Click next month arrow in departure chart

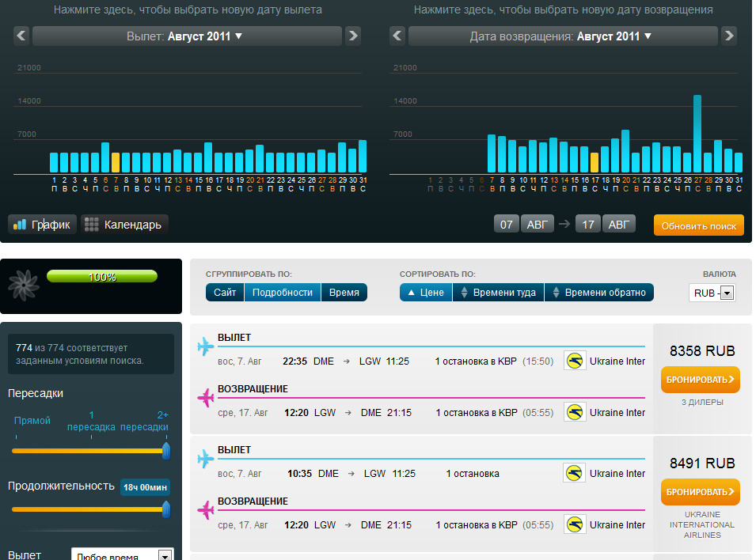[353, 36]
